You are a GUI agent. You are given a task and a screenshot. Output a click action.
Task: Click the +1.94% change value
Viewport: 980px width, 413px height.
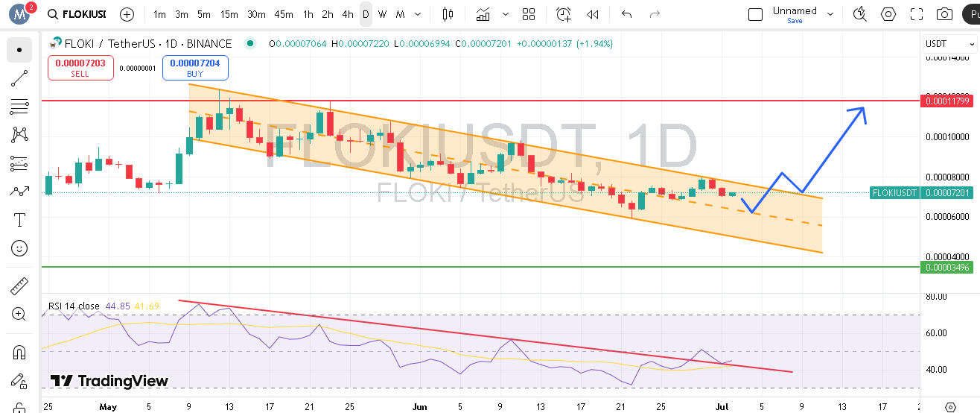pyautogui.click(x=594, y=44)
